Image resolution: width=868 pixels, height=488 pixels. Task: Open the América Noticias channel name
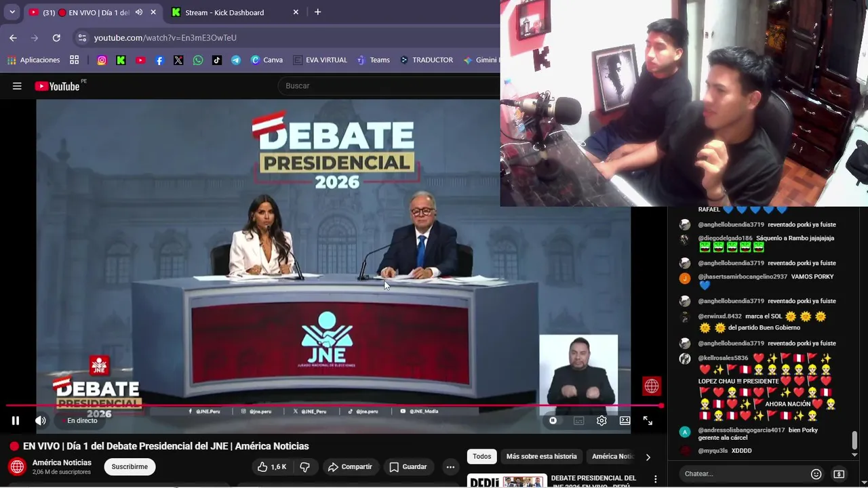(62, 463)
